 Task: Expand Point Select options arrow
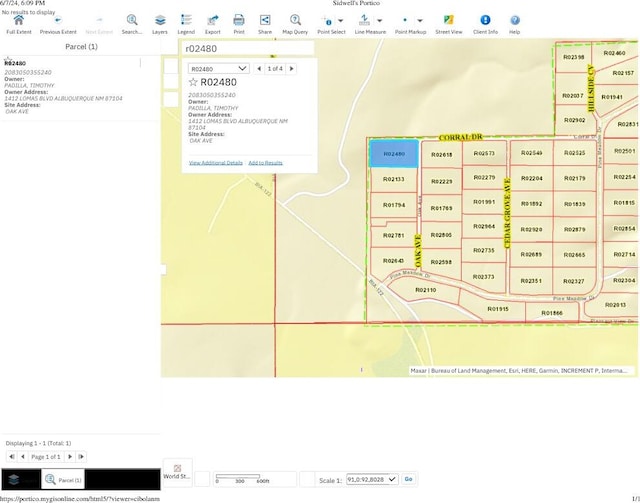coord(341,20)
